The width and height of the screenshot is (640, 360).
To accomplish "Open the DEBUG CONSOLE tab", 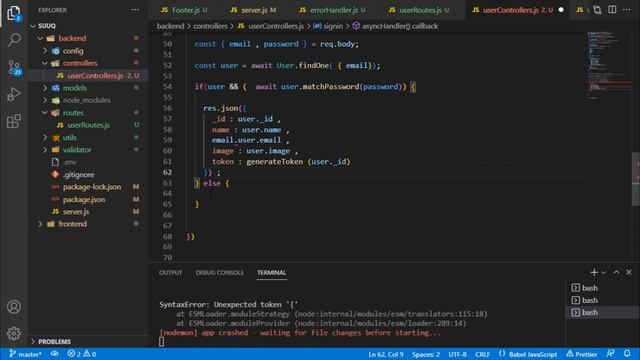I will (x=219, y=272).
